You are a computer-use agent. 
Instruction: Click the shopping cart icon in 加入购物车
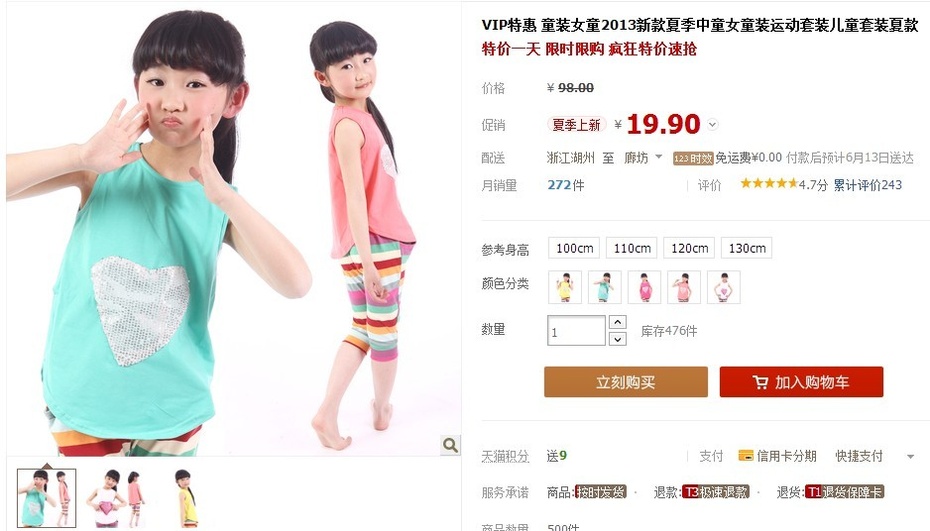tap(760, 382)
